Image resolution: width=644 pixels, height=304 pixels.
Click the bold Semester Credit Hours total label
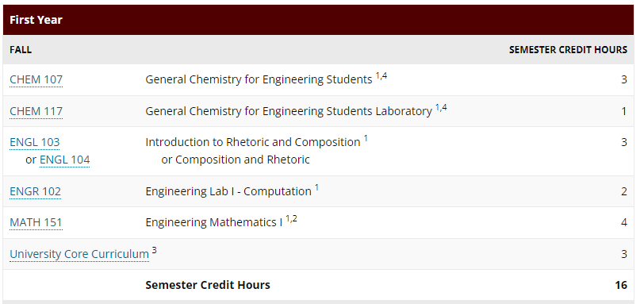coord(208,285)
